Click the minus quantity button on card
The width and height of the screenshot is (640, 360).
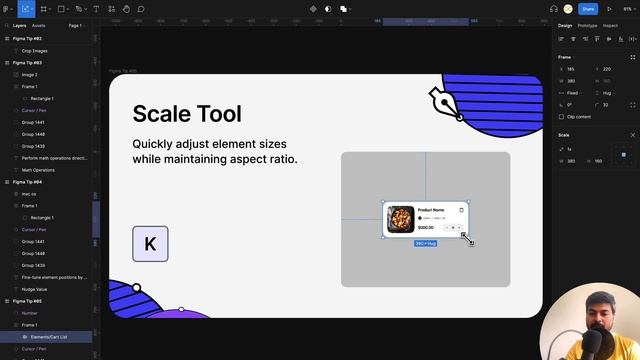pos(447,228)
